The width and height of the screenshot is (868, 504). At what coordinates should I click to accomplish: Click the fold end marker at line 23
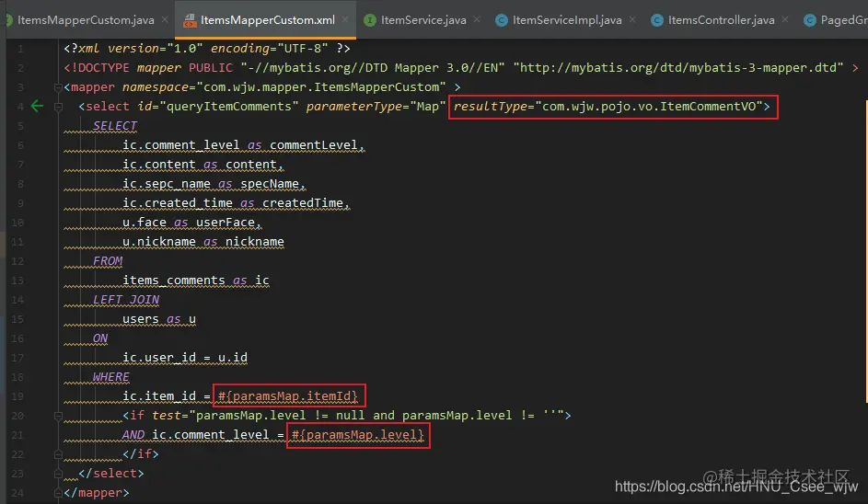click(x=58, y=474)
